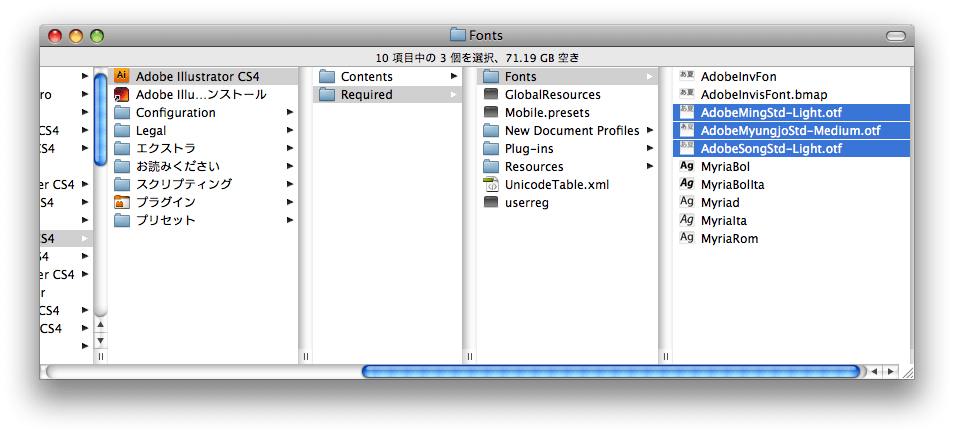Viewport: 954px width, 434px height.
Task: Expand the Required folder arrow
Action: pyautogui.click(x=454, y=94)
